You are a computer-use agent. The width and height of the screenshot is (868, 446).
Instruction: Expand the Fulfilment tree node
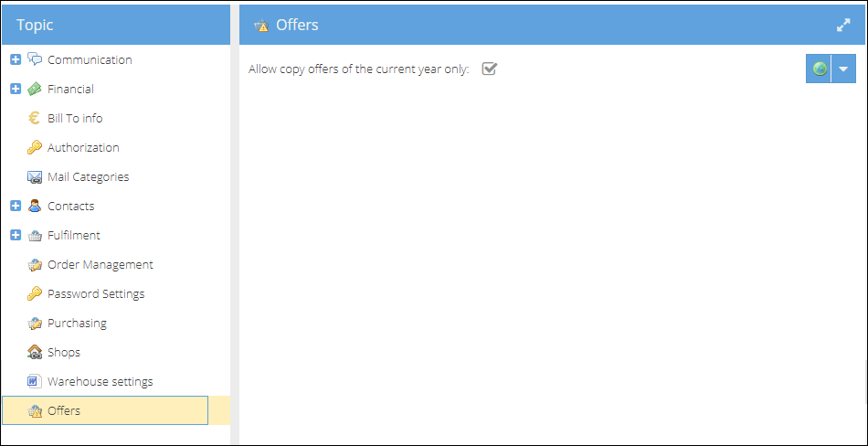coord(16,235)
